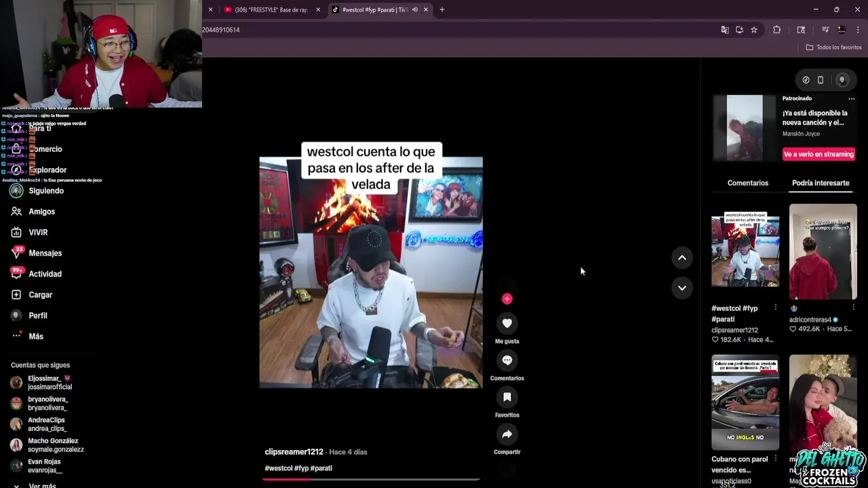Click the clipsreamer1212 username under the video

coord(294,452)
